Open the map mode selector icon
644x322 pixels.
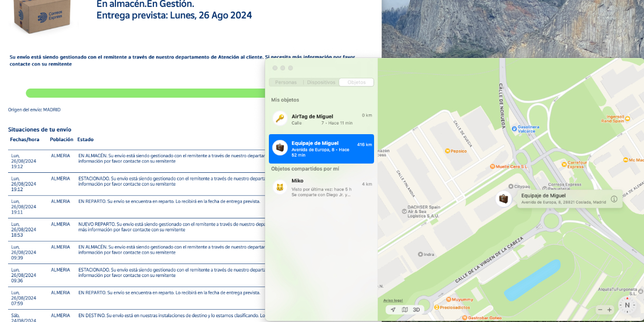[405, 310]
